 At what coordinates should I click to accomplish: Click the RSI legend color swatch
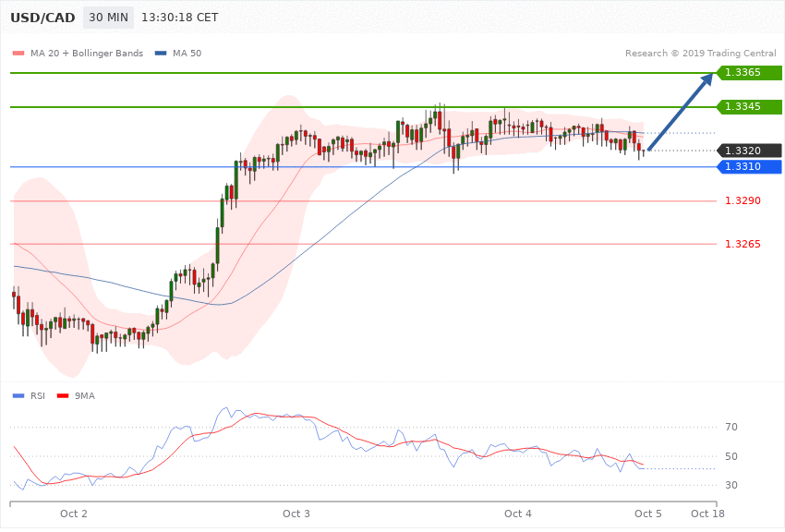coord(18,396)
